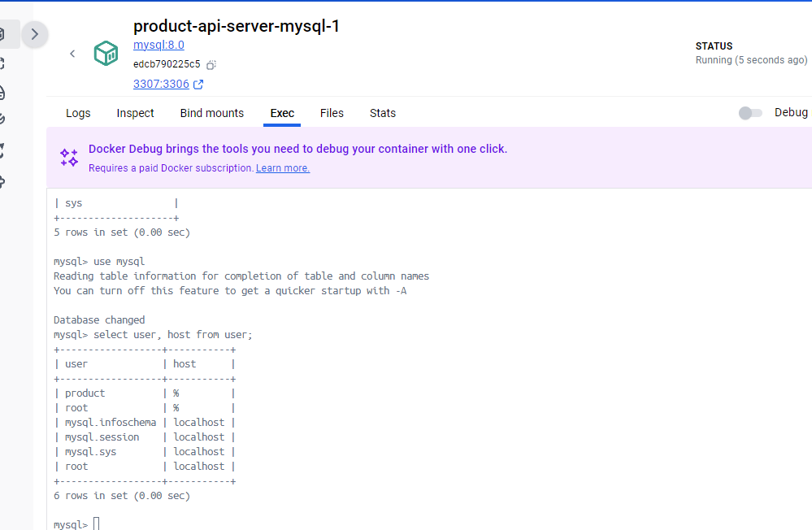View the Stats tab
The image size is (812, 530).
[x=383, y=113]
